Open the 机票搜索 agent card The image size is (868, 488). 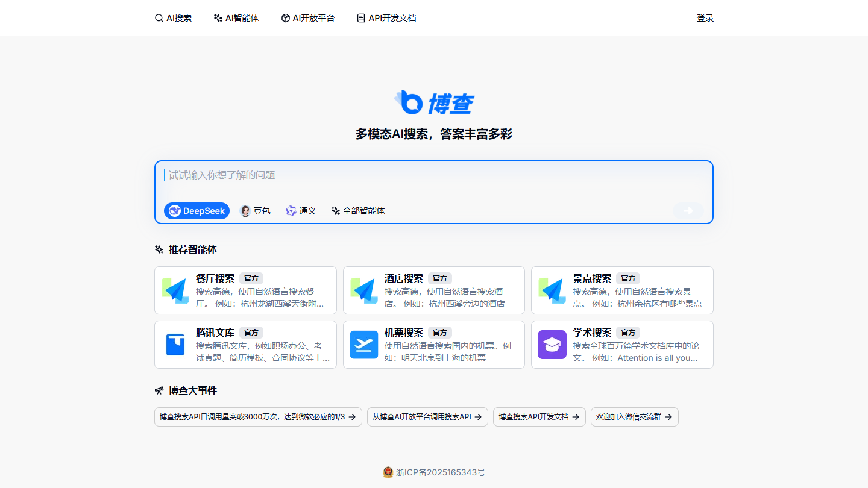[434, 345]
